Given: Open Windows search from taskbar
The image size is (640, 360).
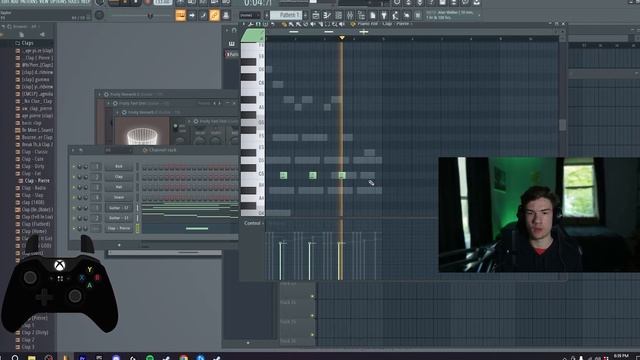Looking at the screenshot, I should (x=15, y=358).
